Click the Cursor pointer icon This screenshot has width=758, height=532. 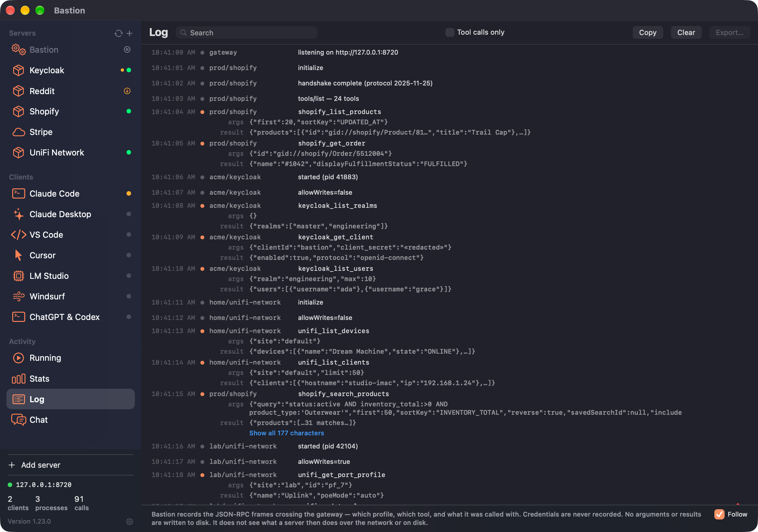[19, 255]
